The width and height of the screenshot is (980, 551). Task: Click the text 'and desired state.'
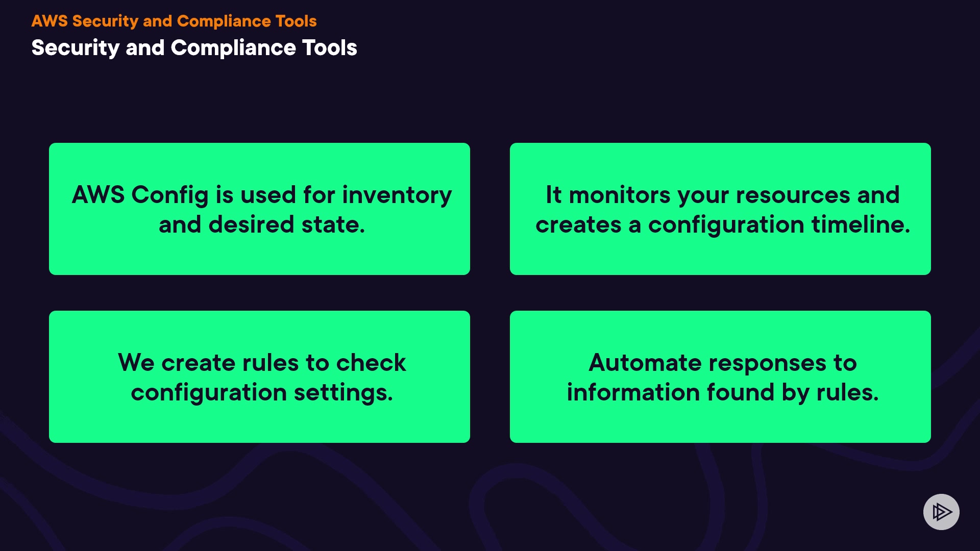262,224
